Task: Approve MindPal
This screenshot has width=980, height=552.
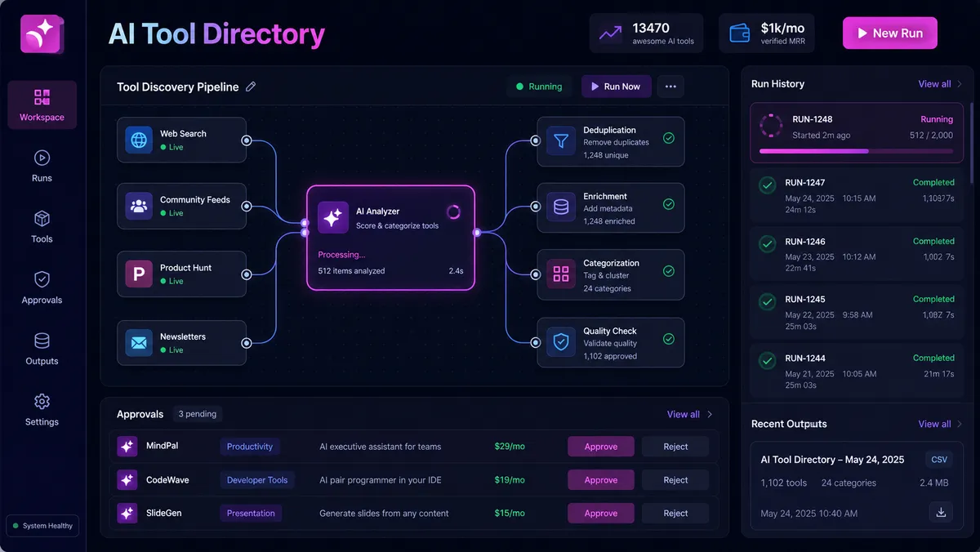Action: pyautogui.click(x=601, y=447)
